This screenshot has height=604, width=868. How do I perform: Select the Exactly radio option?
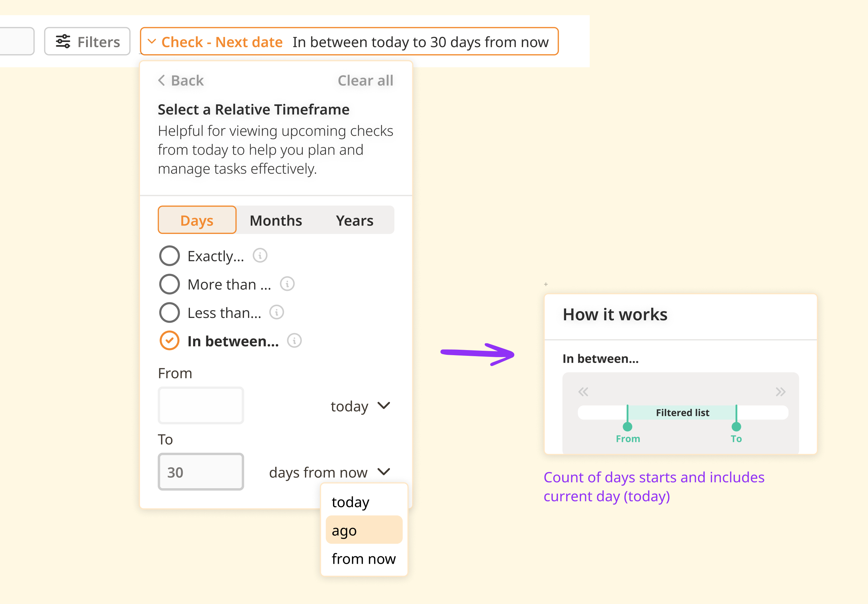click(x=169, y=256)
